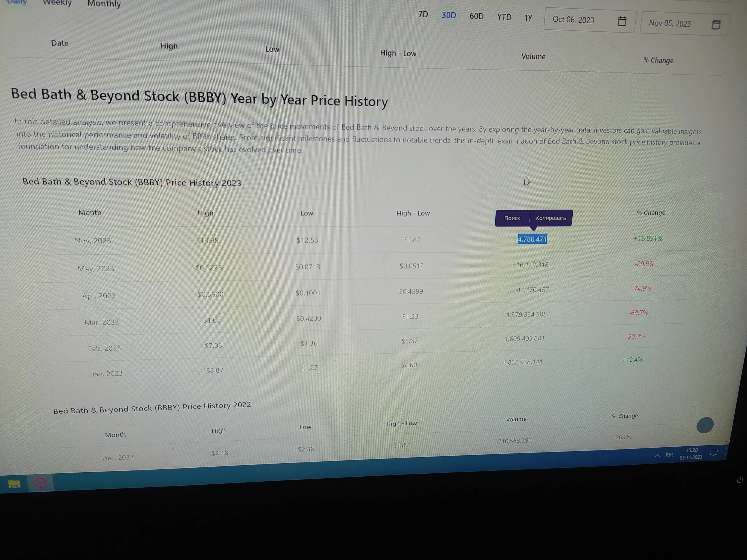Screen dimensions: 747x560
Task: Click the Mar, 2023 month cell
Action: [x=102, y=322]
